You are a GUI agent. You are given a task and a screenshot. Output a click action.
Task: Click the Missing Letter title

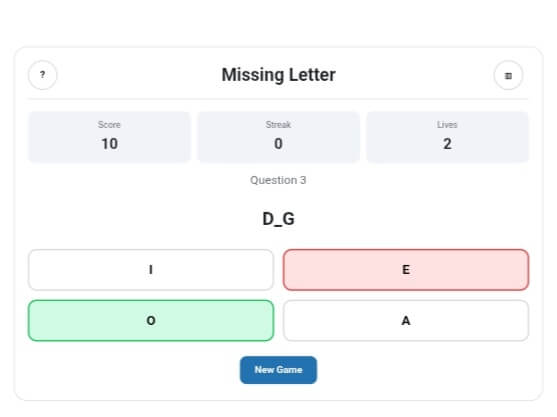point(278,75)
